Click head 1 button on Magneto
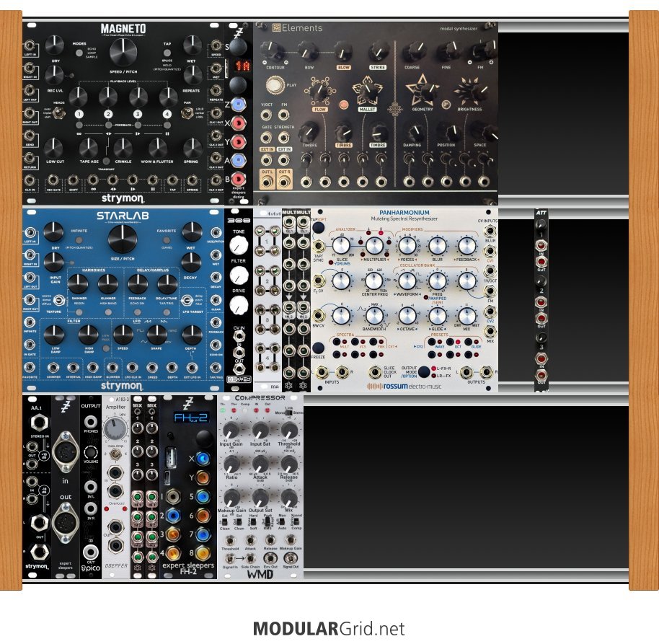 79,114
